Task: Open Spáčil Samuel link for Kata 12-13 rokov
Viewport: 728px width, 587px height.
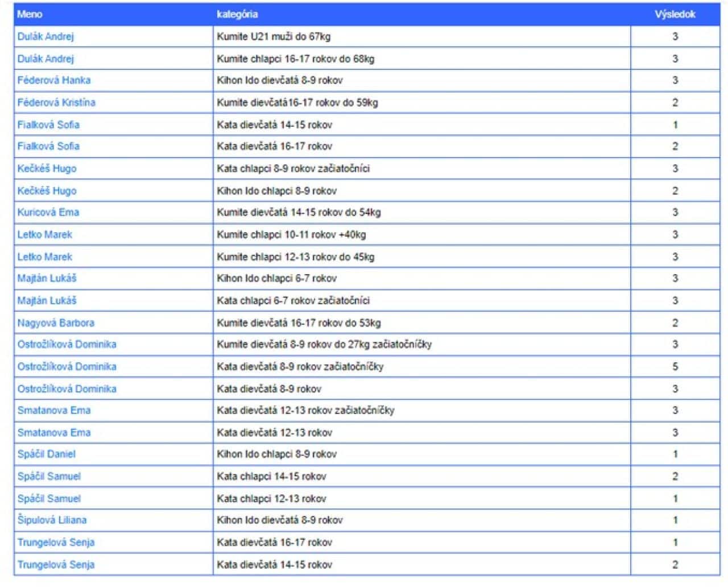Action: (49, 498)
